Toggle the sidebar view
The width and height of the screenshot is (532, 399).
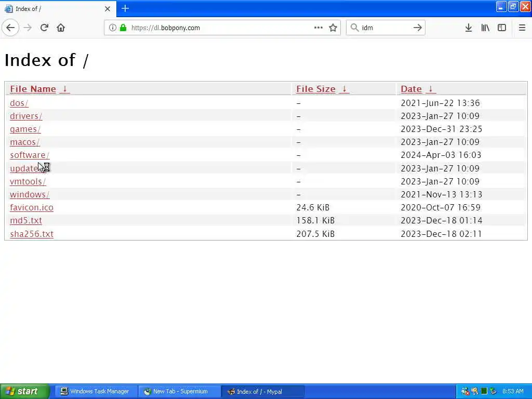(x=502, y=28)
